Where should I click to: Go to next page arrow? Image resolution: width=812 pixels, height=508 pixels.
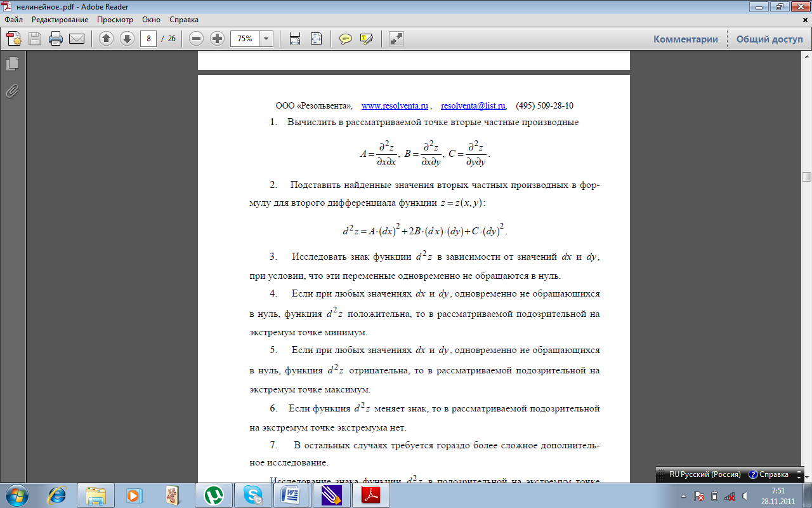pos(127,39)
